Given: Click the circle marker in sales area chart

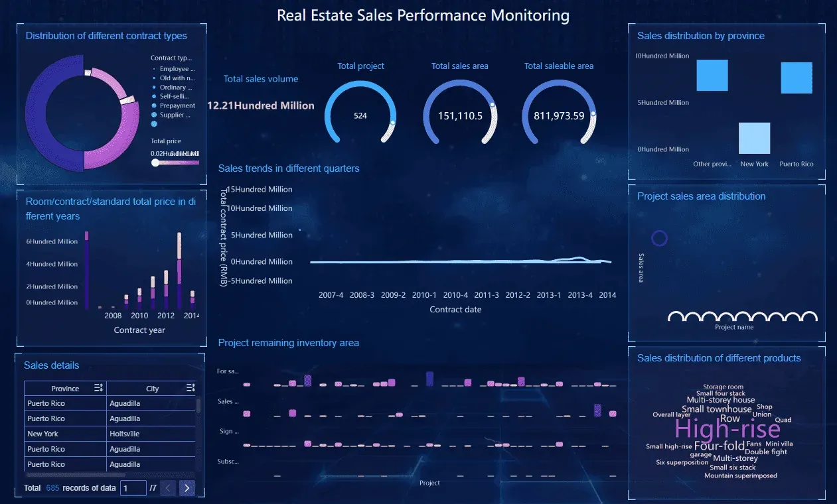Looking at the screenshot, I should 659,238.
